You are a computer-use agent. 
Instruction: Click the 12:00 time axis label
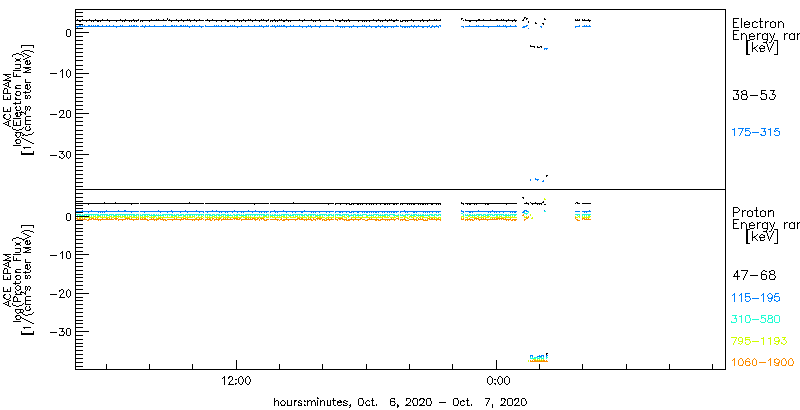click(236, 383)
